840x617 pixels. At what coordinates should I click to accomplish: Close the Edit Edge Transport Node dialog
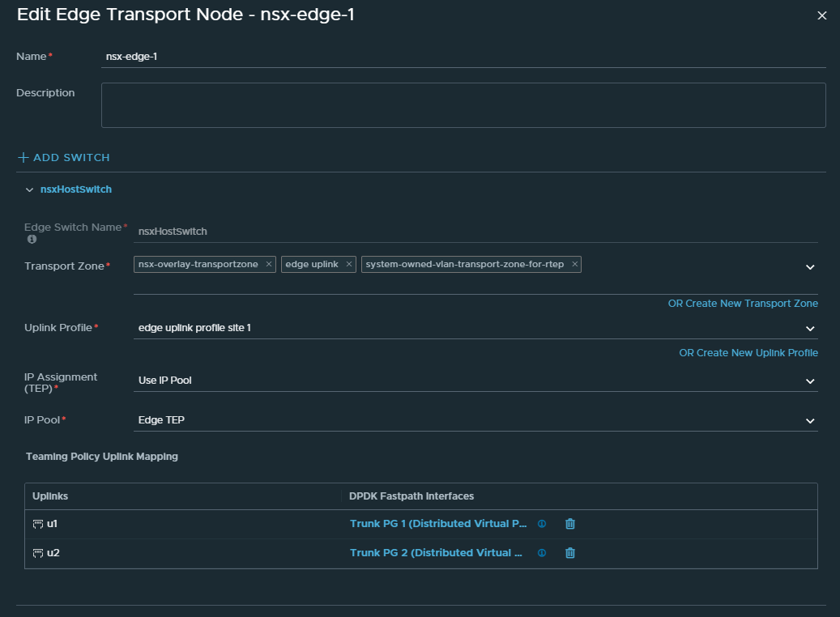pos(822,15)
